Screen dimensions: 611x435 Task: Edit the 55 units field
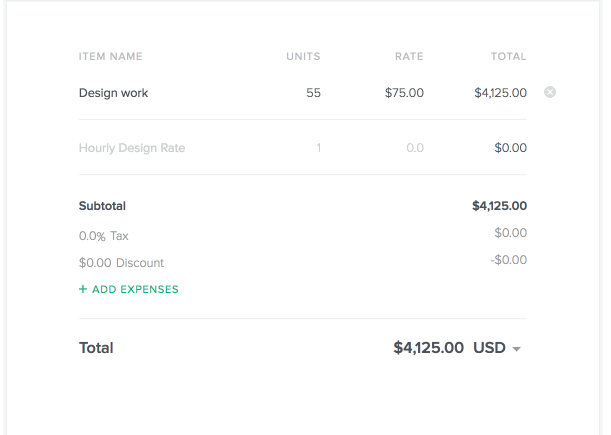(x=313, y=93)
